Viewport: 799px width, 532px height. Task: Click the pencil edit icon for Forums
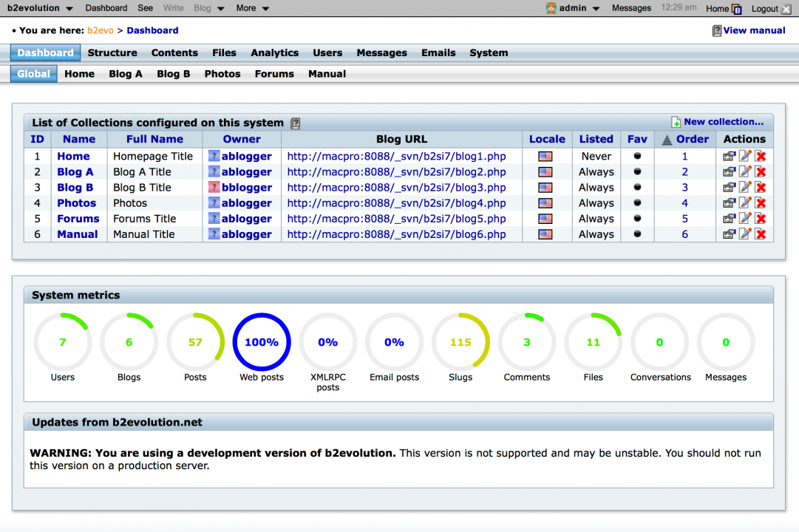(745, 219)
